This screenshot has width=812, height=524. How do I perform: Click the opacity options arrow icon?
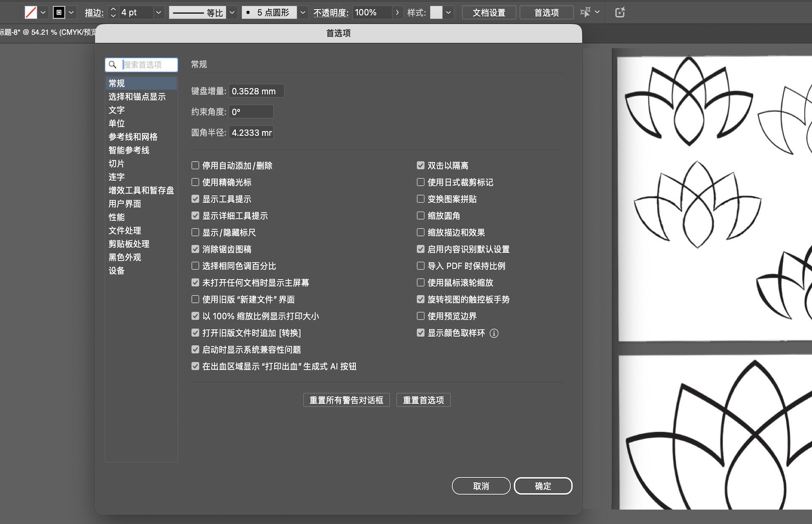[x=397, y=12]
